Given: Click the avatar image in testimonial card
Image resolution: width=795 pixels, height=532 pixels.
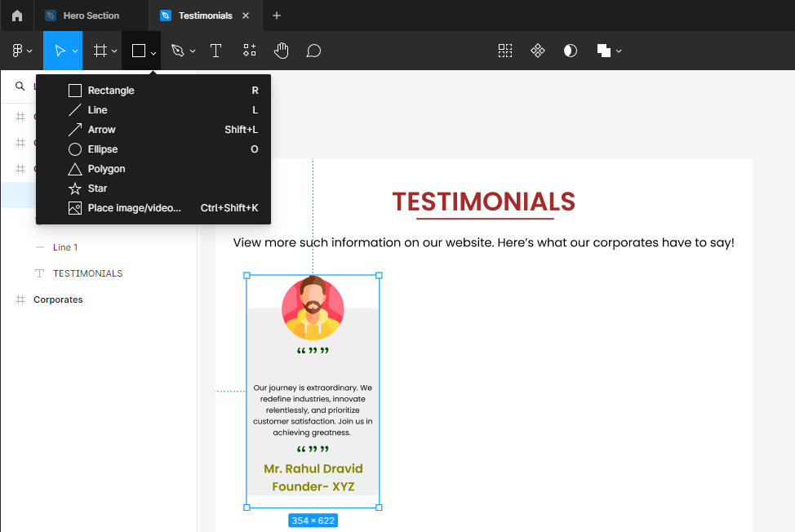Looking at the screenshot, I should tap(313, 308).
